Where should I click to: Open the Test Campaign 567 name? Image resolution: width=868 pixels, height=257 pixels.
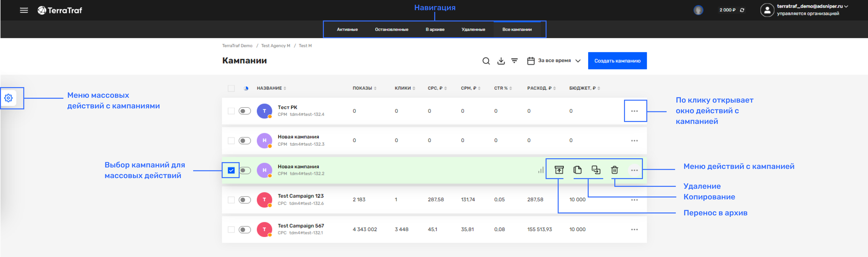point(301,226)
